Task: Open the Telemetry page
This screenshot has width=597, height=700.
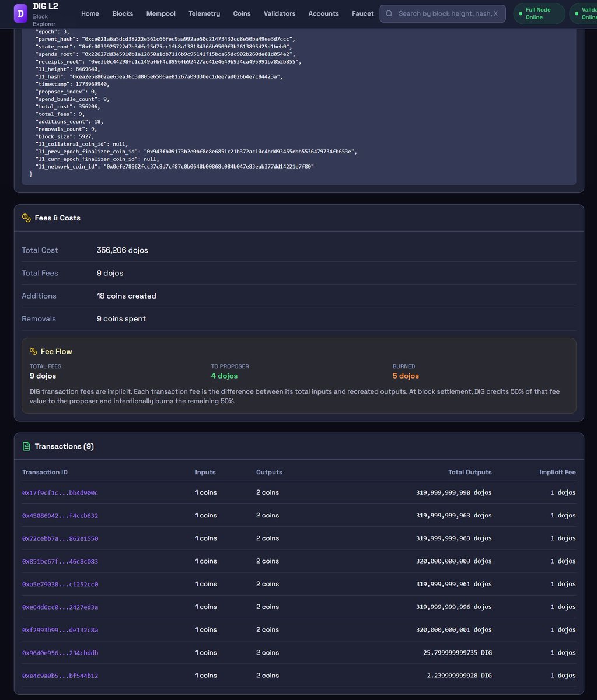Action: (x=204, y=13)
